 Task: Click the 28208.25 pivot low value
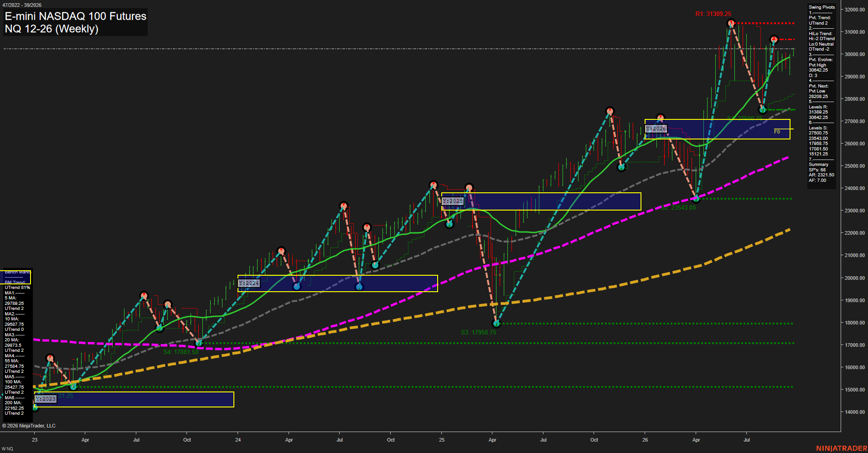click(818, 97)
